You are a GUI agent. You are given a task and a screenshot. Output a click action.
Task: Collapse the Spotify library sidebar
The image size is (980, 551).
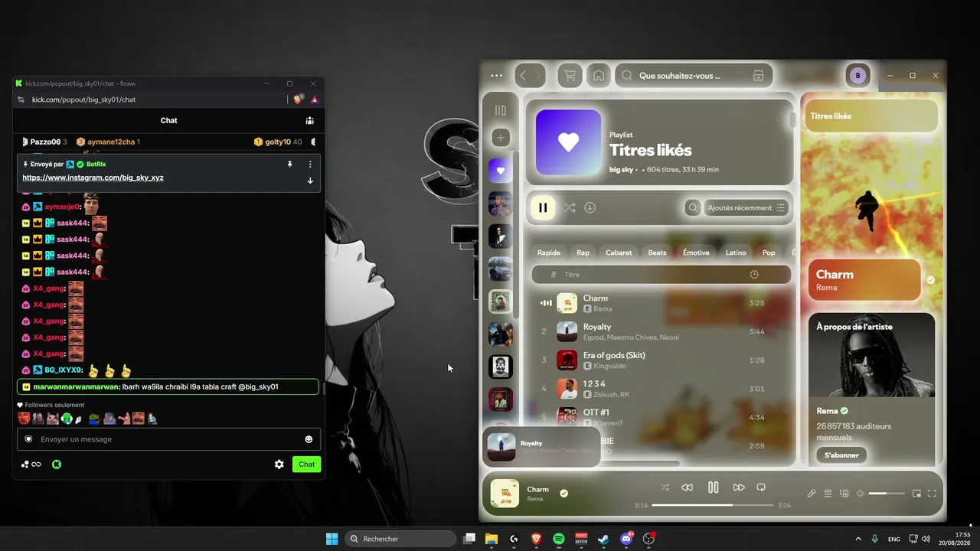click(501, 110)
